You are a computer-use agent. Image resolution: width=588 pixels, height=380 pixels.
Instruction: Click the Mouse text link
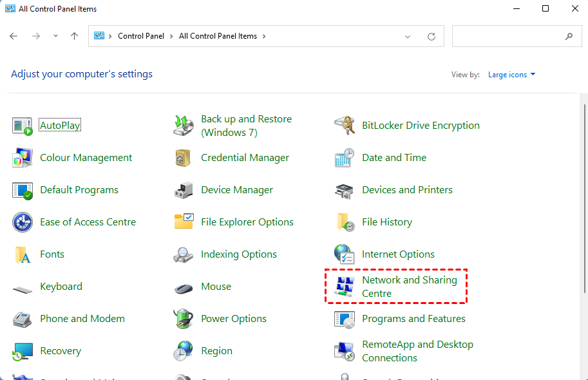pyautogui.click(x=216, y=286)
